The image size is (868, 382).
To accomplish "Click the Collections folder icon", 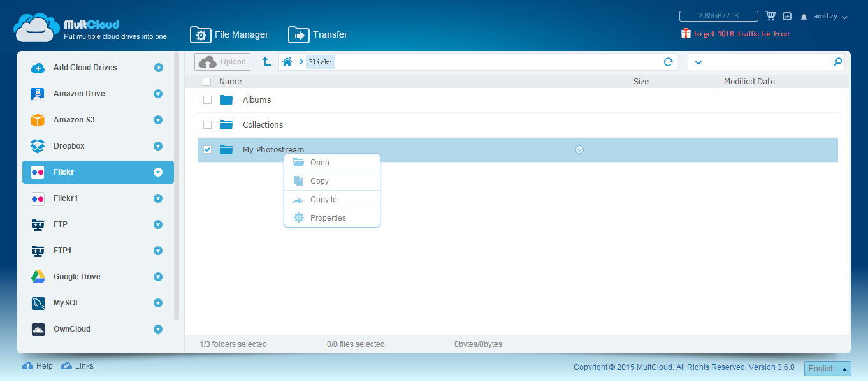I will pyautogui.click(x=226, y=124).
